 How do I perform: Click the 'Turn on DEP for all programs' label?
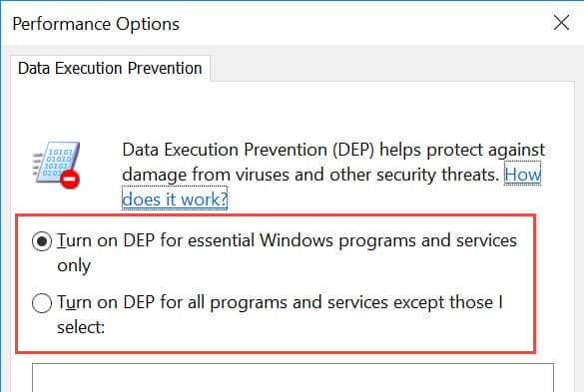281,314
